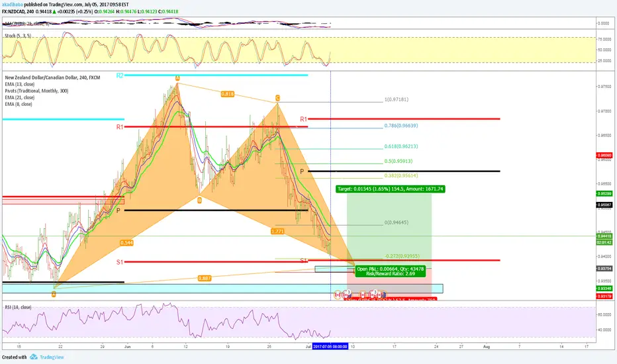Image resolution: width=617 pixels, height=364 pixels.
Task: Click the New Zealand Dollar/Canadian Dollar chart title
Action: coord(52,77)
